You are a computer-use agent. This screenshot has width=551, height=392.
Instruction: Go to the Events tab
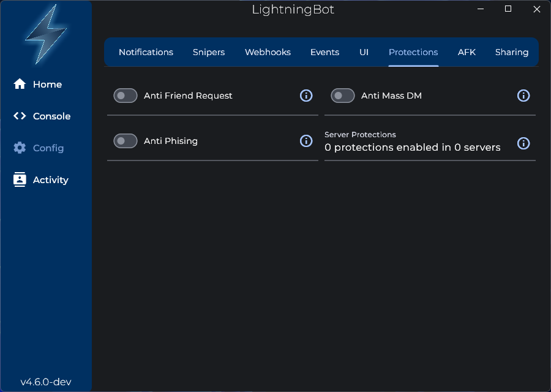pos(324,52)
